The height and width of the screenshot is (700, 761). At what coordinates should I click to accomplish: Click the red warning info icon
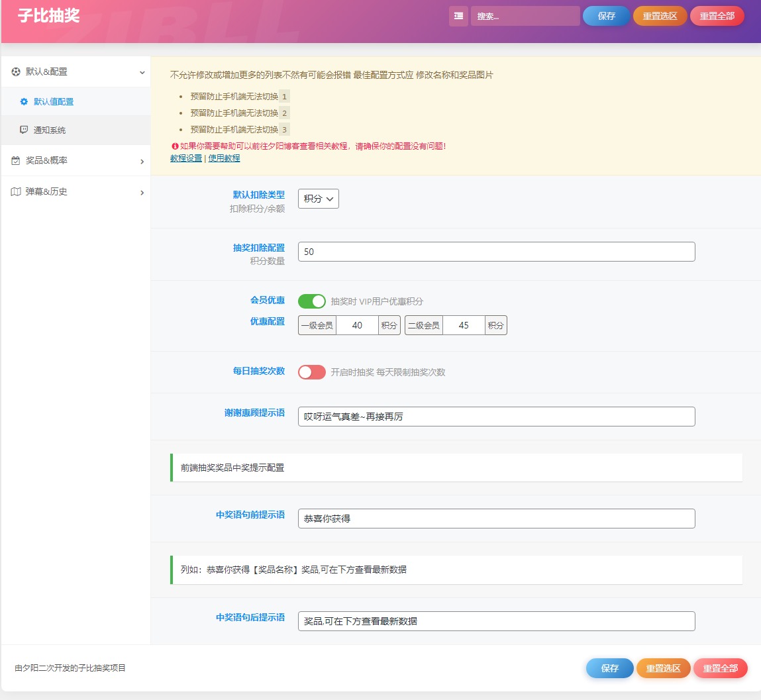(175, 146)
